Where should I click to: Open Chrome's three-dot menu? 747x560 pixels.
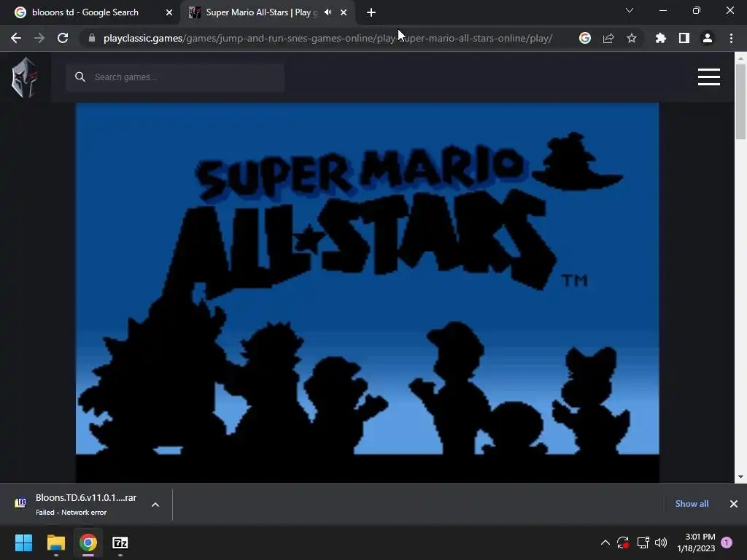click(x=731, y=38)
